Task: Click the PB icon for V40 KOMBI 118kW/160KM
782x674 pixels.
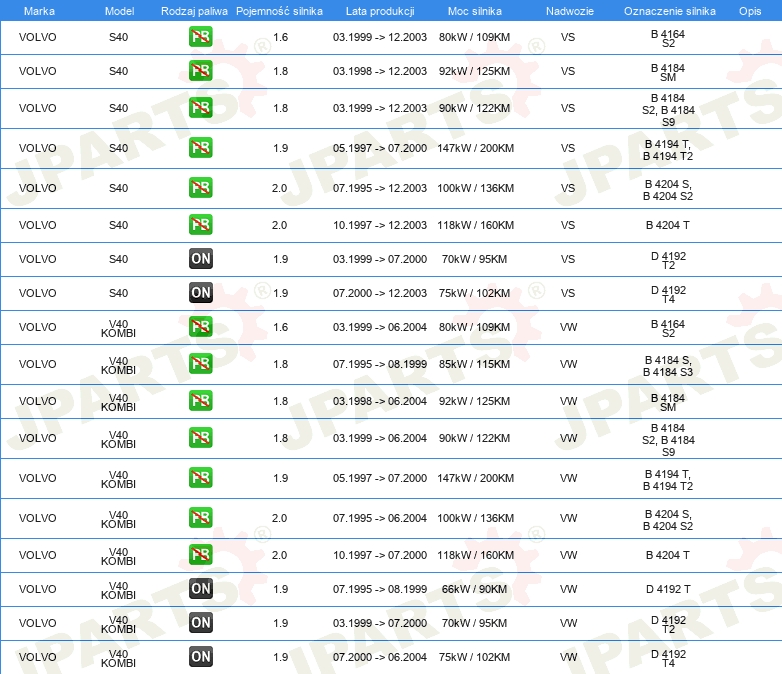Action: [x=200, y=555]
